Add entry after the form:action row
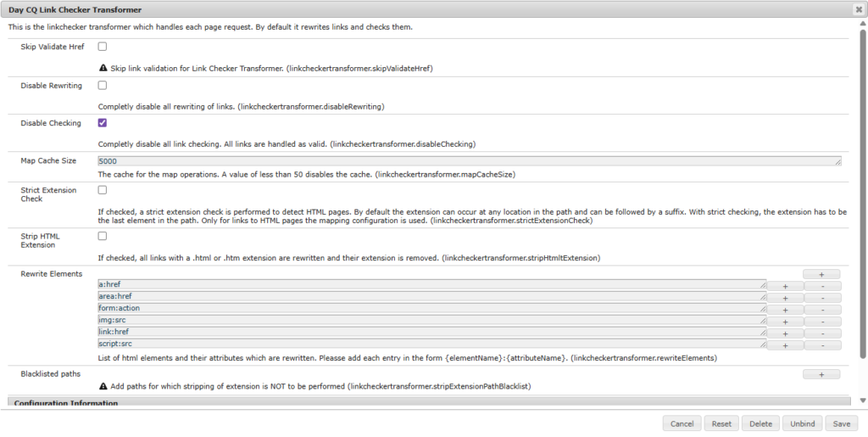This screenshot has width=868, height=437. pos(785,310)
